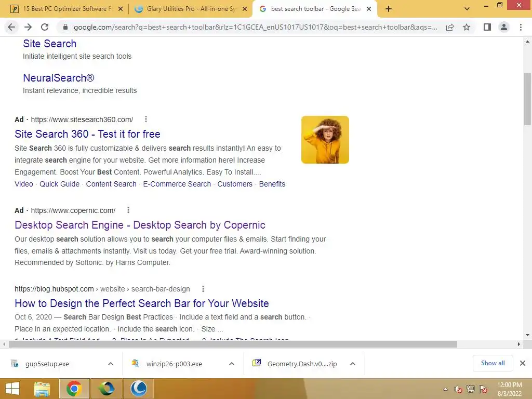Image resolution: width=532 pixels, height=399 pixels.
Task: Expand options for winzip26-p003.exe download
Action: pos(232,364)
